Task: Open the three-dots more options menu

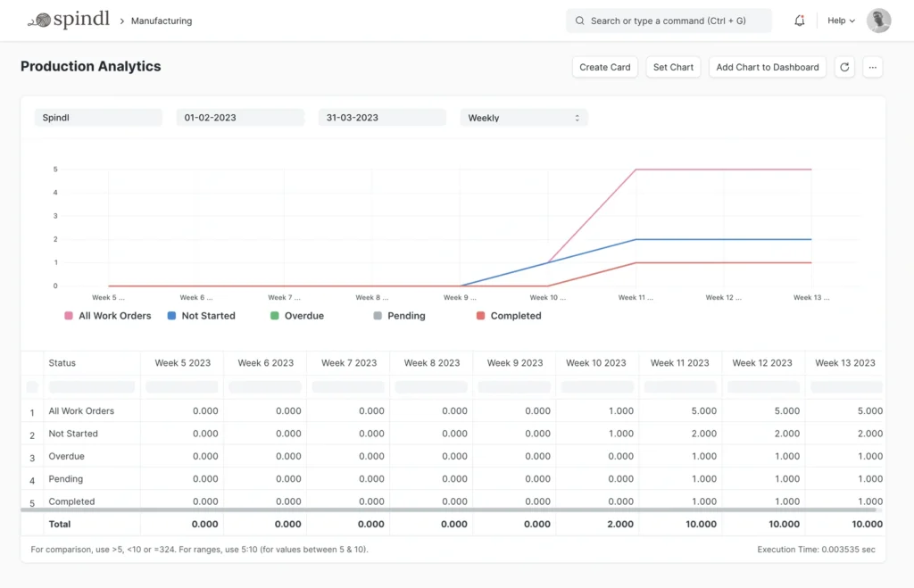Action: (873, 67)
